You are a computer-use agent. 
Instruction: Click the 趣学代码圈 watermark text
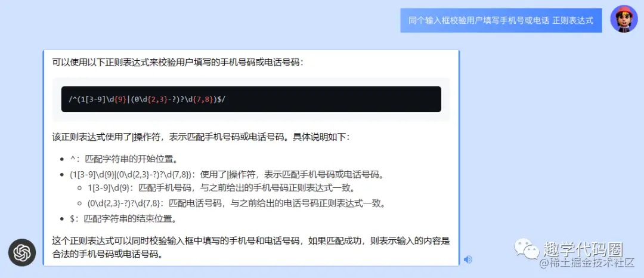coord(583,249)
